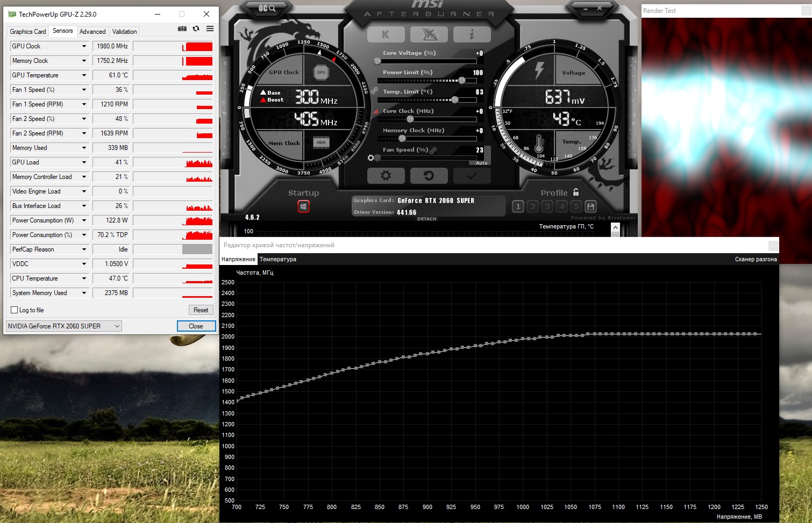The image size is (812, 523).
Task: Switch to Температура tab in curve editor
Action: tap(278, 259)
